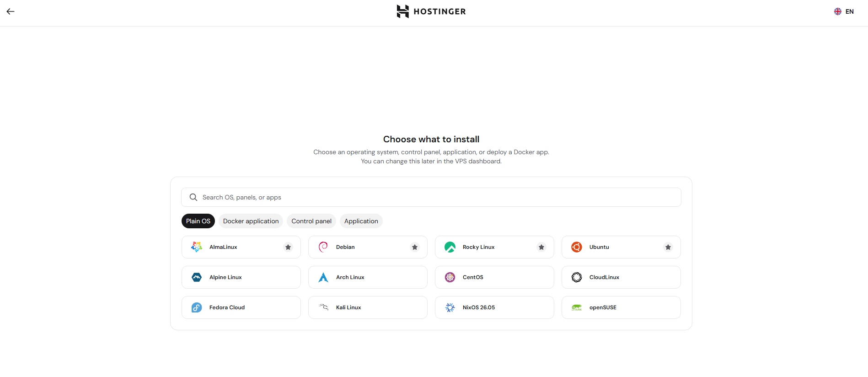Click the Fedora Cloud logo icon
This screenshot has height=377, width=868.
197,307
